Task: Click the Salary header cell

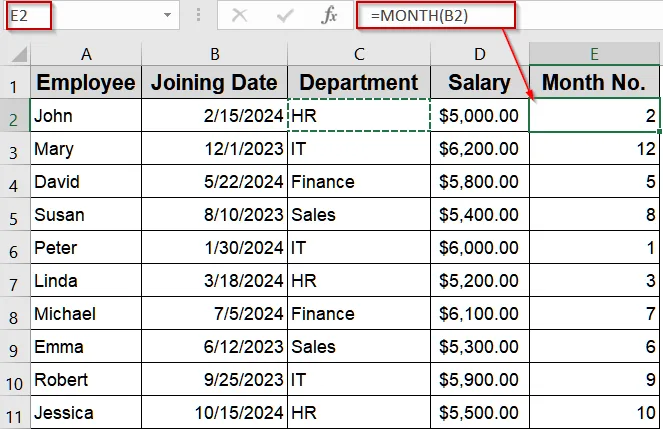Action: click(x=480, y=82)
